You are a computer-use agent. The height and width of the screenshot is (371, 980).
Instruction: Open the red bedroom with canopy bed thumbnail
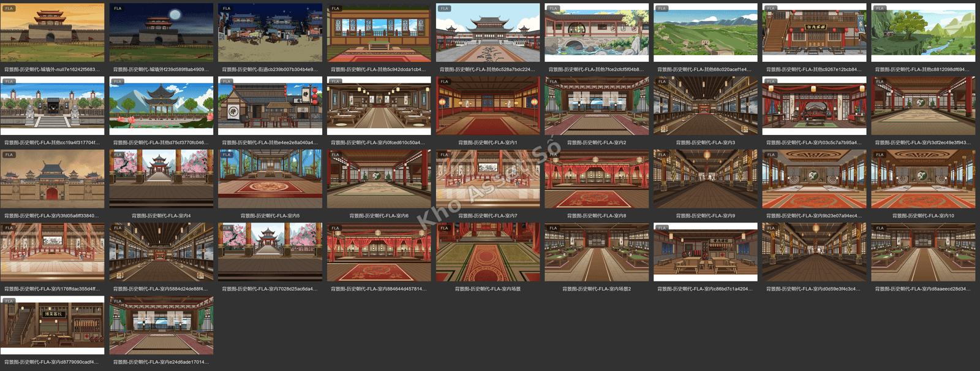[x=814, y=105]
